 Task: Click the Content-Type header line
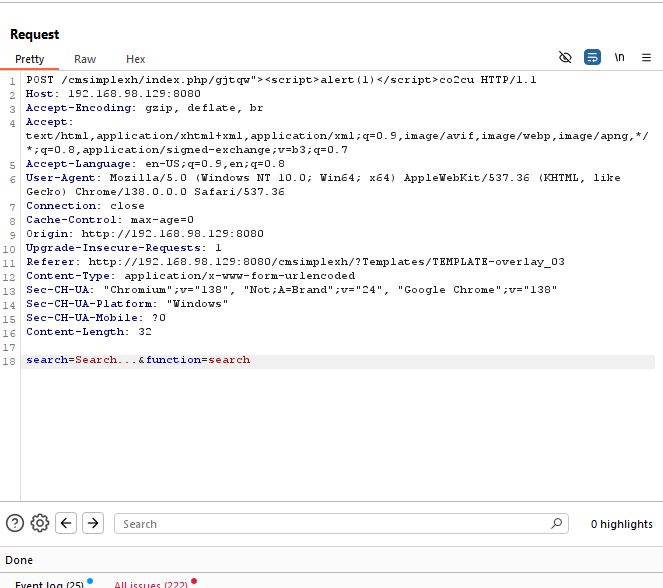coord(190,276)
